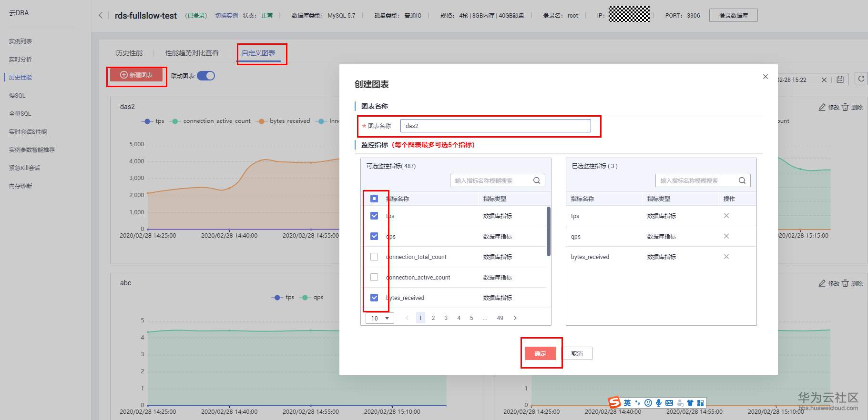Click the search icon in available metrics panel
This screenshot has height=420, width=868.
click(537, 180)
